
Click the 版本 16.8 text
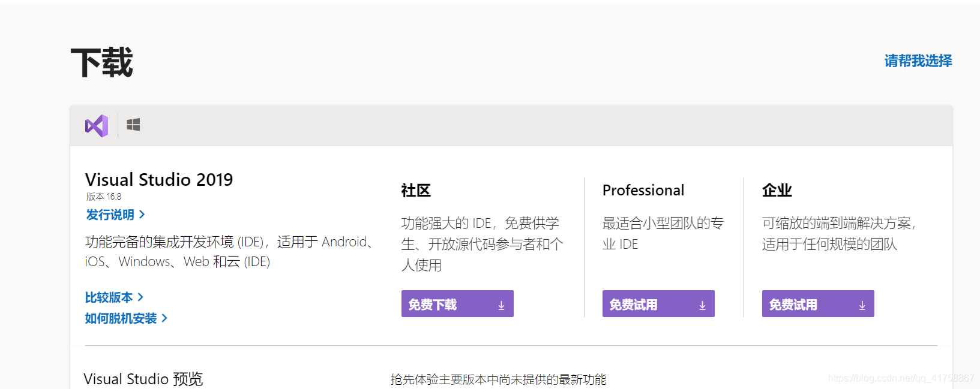104,197
